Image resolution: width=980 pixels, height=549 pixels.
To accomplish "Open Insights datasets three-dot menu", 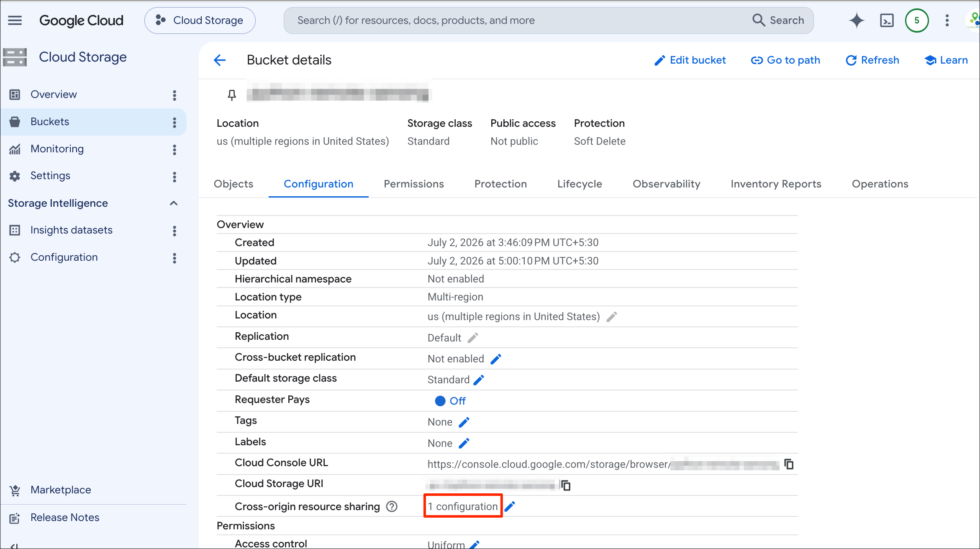I will (174, 231).
